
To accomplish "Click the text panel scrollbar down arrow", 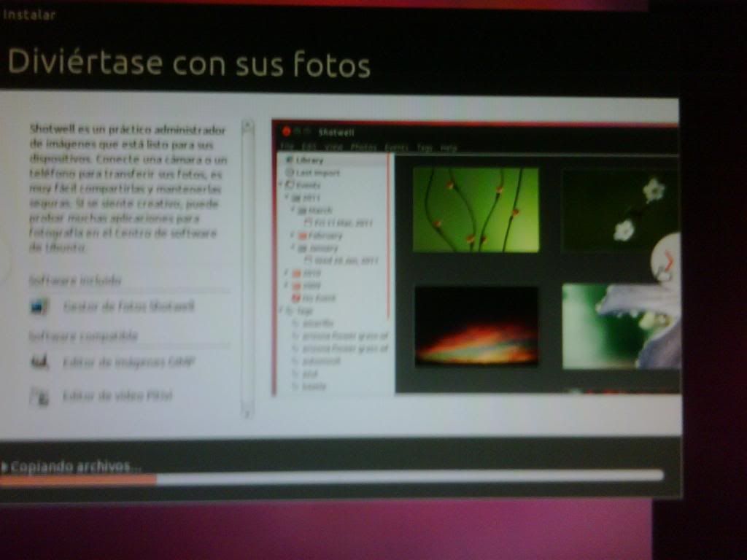I will click(x=247, y=413).
